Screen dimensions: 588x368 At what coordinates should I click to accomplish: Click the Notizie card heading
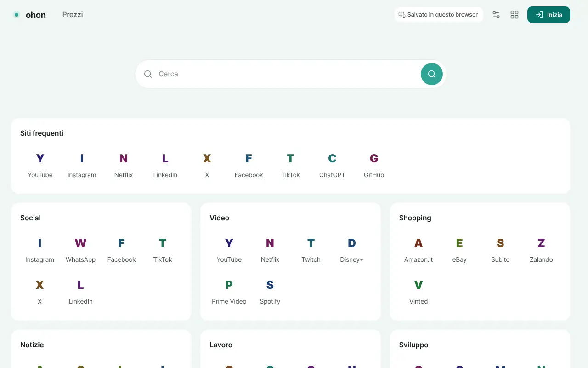pos(32,345)
